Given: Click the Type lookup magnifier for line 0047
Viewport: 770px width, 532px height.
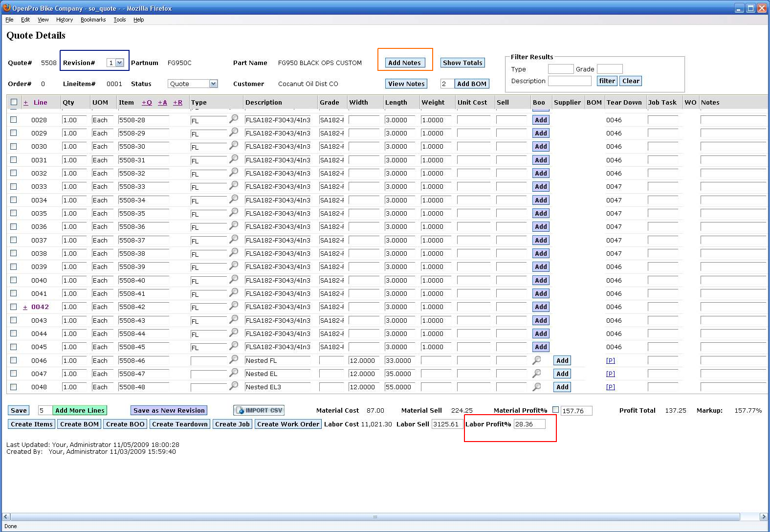Looking at the screenshot, I should 234,373.
